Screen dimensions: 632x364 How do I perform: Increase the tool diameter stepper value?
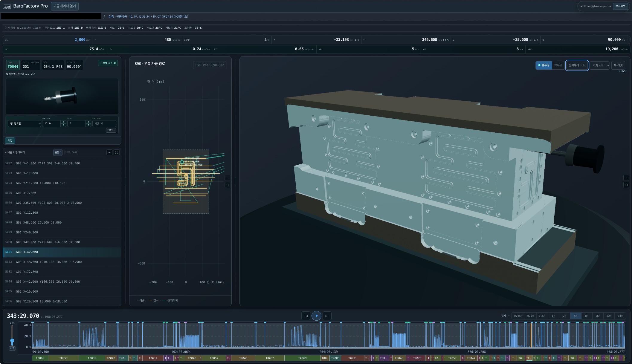tap(63, 122)
